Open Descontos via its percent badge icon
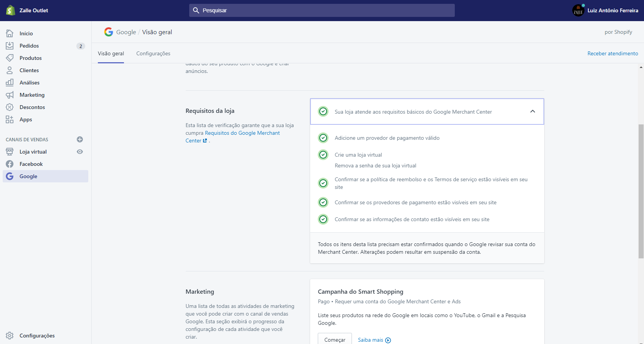This screenshot has width=644, height=344. point(10,107)
